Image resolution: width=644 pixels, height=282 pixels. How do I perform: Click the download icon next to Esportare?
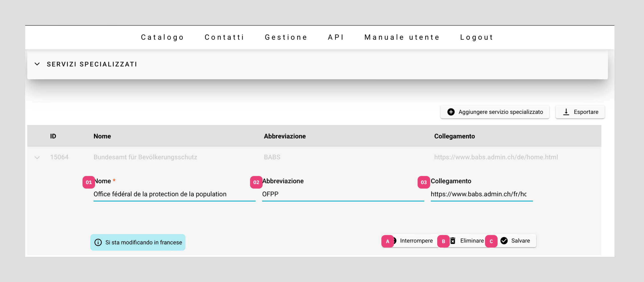(x=566, y=112)
